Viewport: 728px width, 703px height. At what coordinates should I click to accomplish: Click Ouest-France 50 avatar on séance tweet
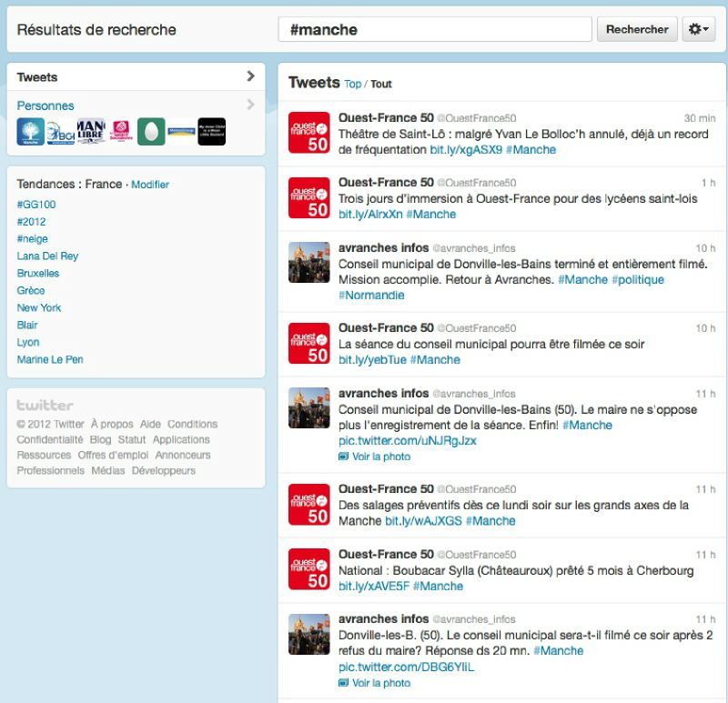coord(309,343)
